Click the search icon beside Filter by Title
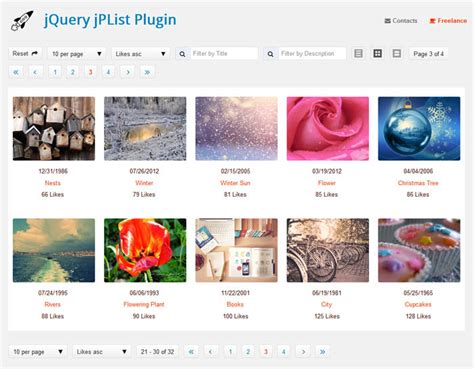Image resolution: width=474 pixels, height=369 pixels. coord(182,54)
